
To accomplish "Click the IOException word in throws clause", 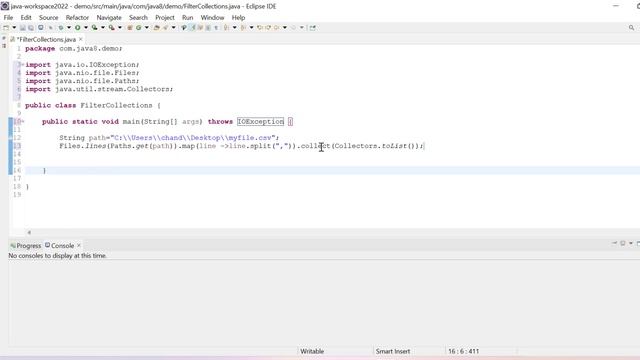I will point(260,122).
